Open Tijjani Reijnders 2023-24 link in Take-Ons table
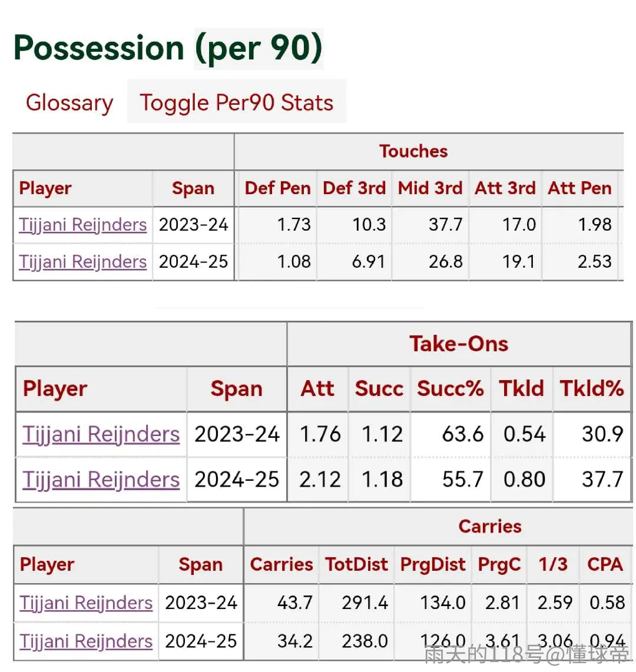The height and width of the screenshot is (672, 636). point(101,434)
